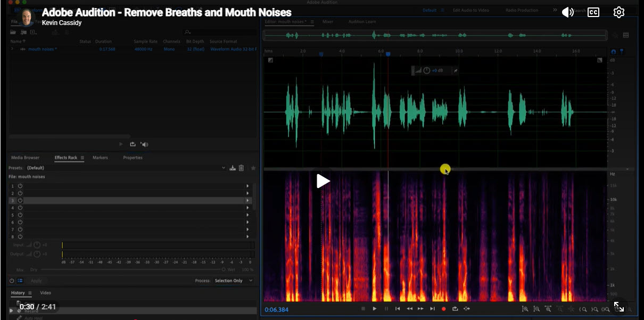Switch to the Media Browser tab
Screen dimensions: 644x320
25,158
